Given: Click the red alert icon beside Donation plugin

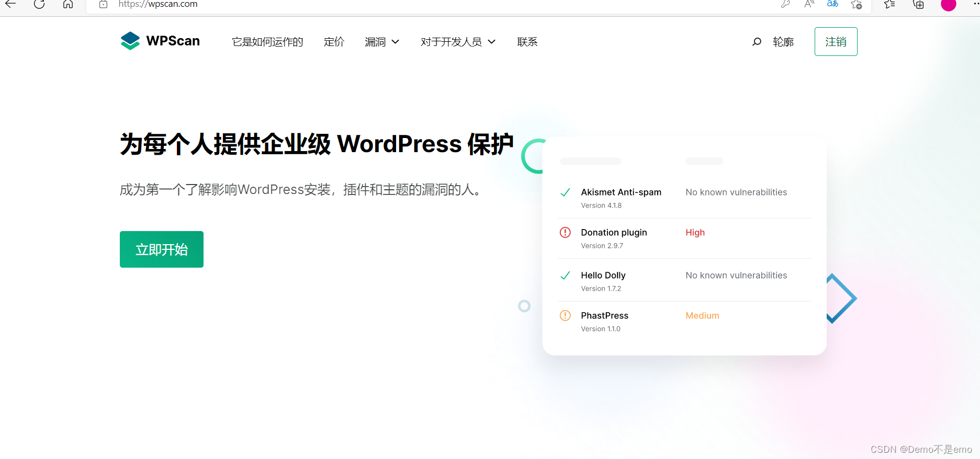Looking at the screenshot, I should (565, 233).
